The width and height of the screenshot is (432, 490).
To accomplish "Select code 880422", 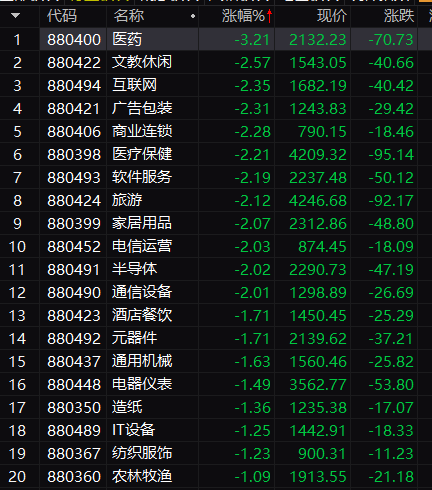I will 74,63.
